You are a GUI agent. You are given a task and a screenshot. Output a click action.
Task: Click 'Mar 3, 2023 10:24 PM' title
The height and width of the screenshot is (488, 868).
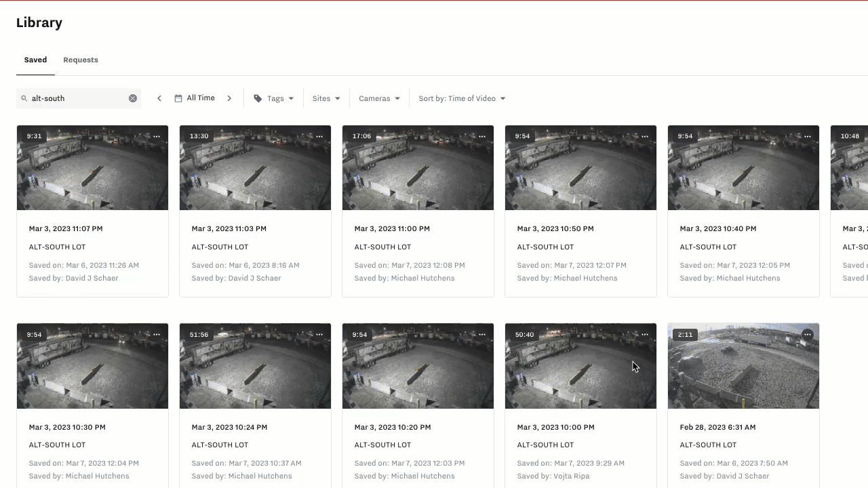click(229, 427)
